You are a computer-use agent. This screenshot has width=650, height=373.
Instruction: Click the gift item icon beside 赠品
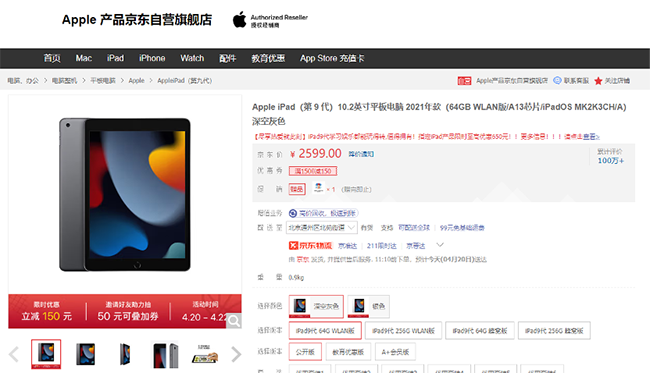click(319, 188)
